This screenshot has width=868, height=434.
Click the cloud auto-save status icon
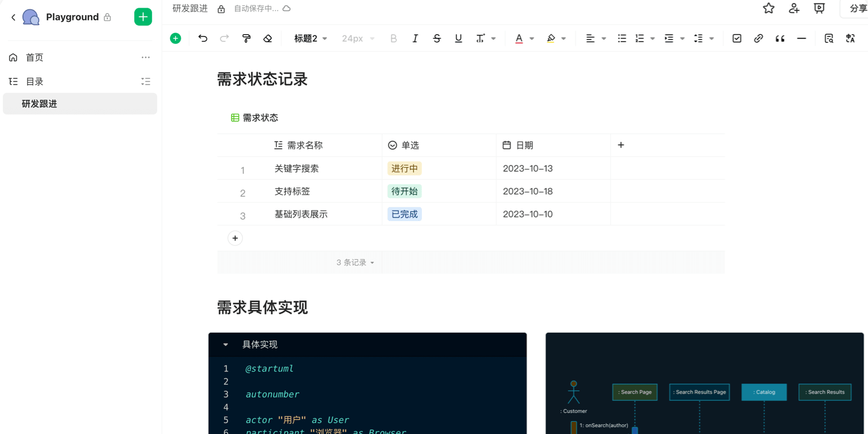286,9
